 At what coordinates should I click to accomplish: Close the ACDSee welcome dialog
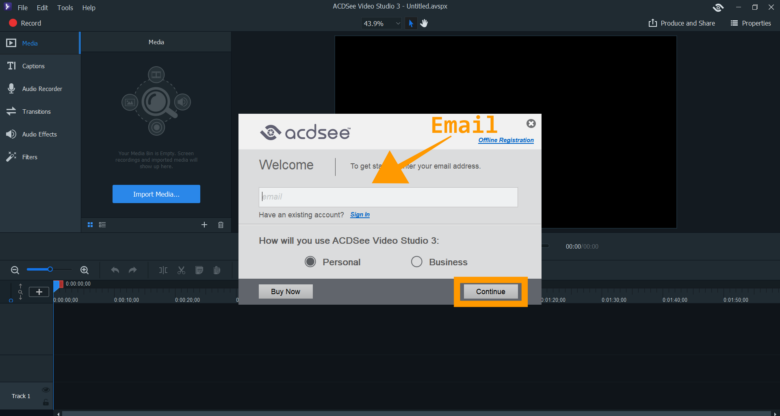[x=531, y=123]
